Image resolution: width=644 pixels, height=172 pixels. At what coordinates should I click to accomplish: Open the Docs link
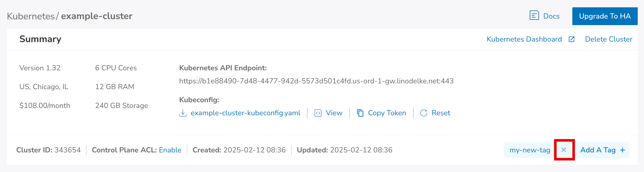551,16
